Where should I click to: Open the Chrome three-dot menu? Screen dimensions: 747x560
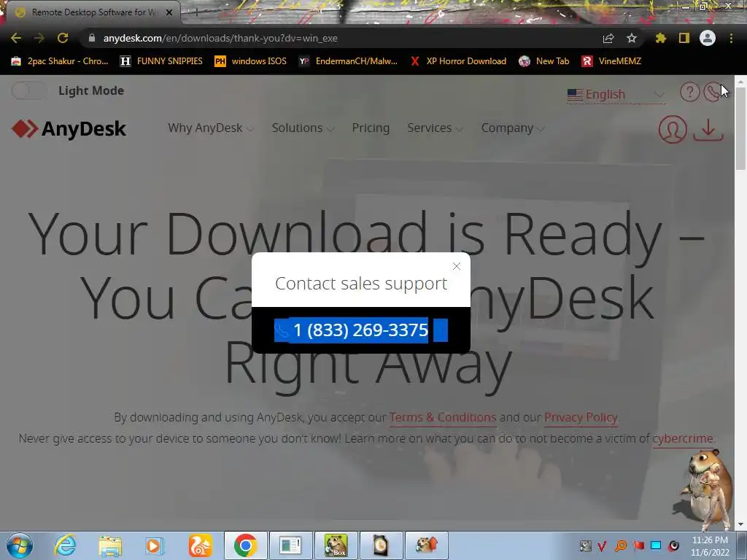coord(731,38)
